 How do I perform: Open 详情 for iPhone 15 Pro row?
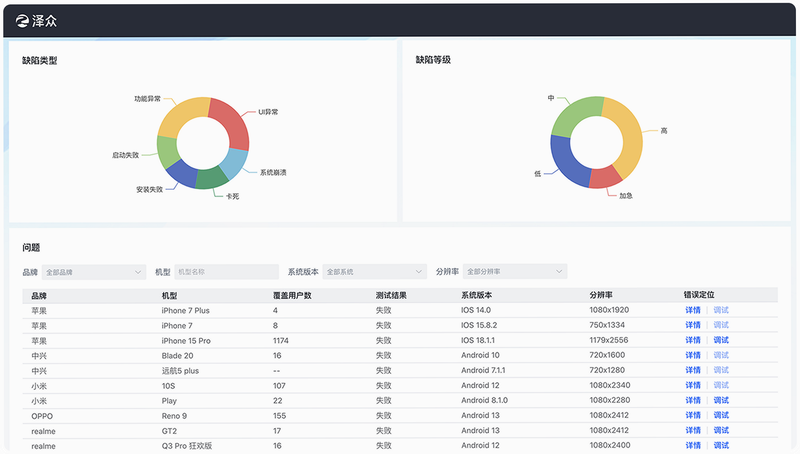(x=693, y=340)
